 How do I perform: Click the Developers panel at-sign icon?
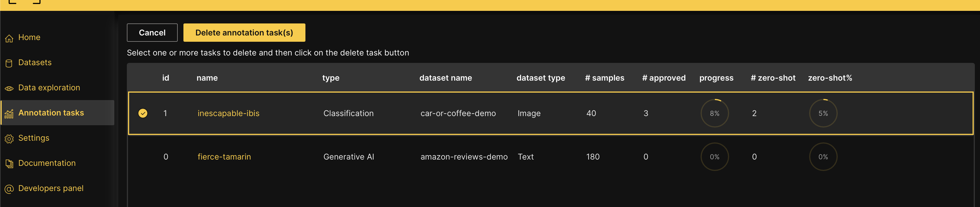pyautogui.click(x=9, y=189)
